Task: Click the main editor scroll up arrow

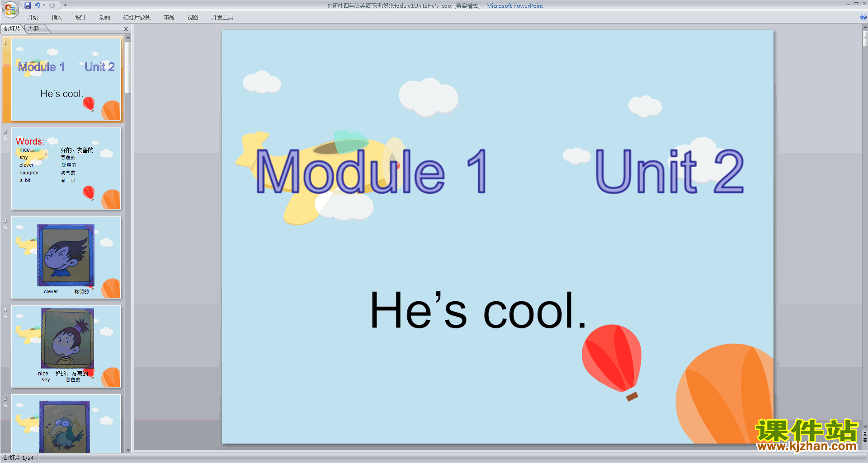Action: coord(865,28)
